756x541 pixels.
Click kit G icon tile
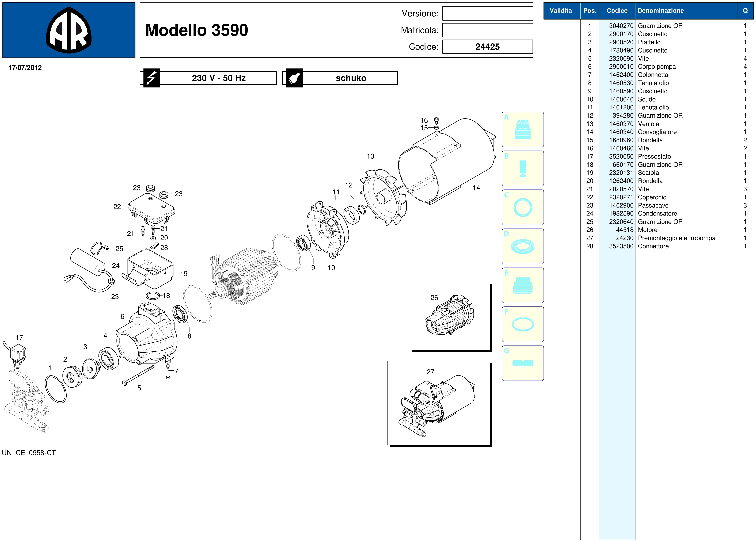click(x=522, y=363)
